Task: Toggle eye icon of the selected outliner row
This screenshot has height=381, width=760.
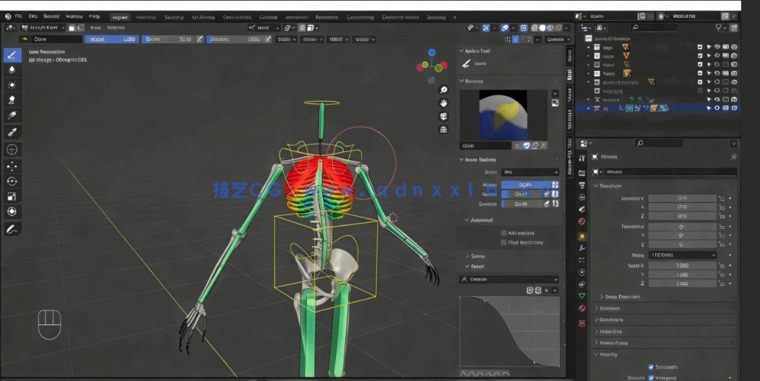Action: coord(717,108)
